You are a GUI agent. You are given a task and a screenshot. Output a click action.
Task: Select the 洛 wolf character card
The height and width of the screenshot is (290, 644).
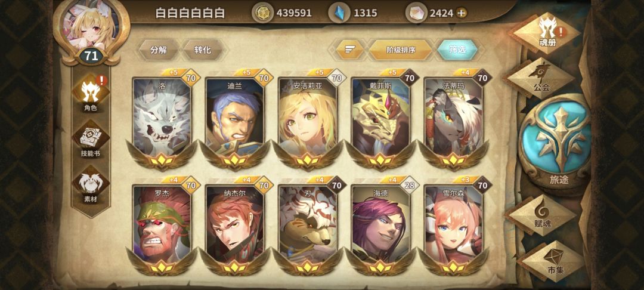point(162,120)
